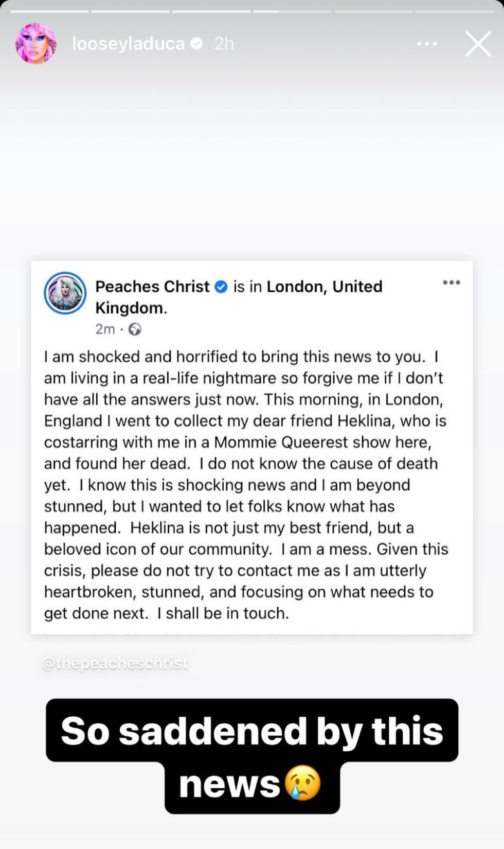Tap the looseyladuca username
Image resolution: width=504 pixels, height=849 pixels.
[128, 44]
